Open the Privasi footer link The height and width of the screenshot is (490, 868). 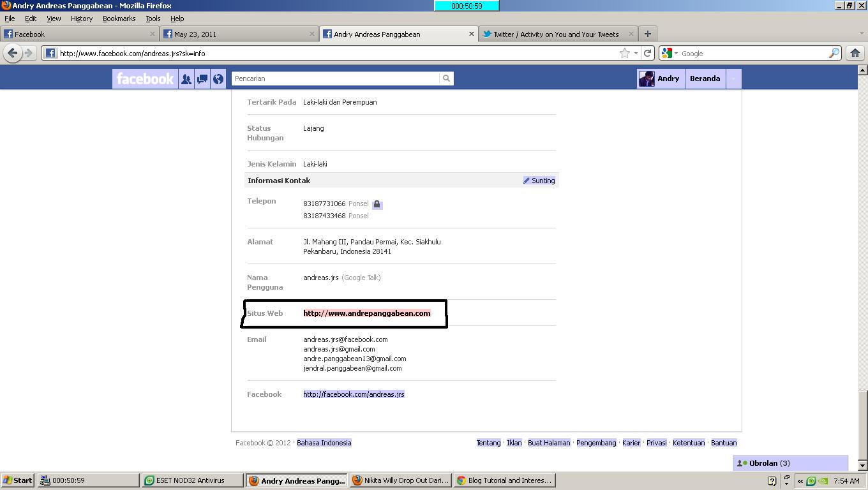(656, 443)
